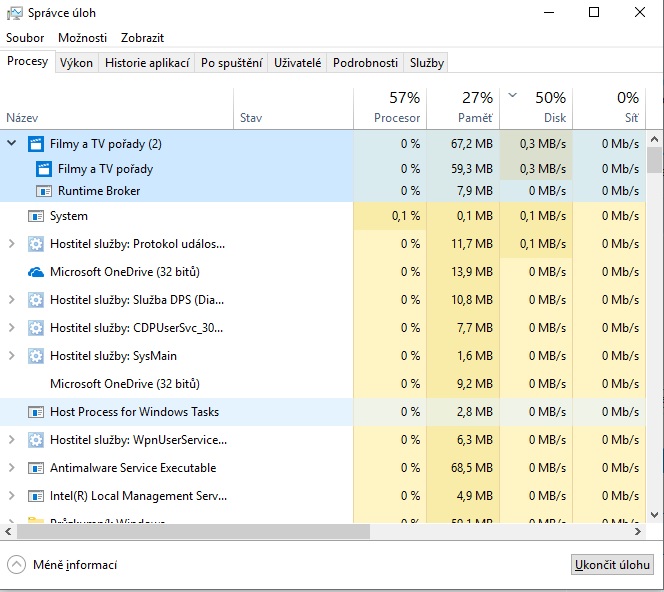
Task: Sort by the Název column header
Action: pos(116,109)
